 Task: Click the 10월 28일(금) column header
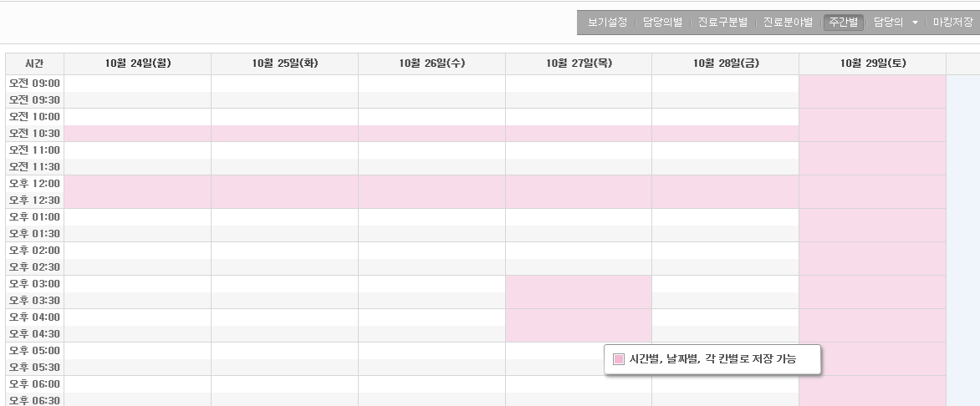pyautogui.click(x=725, y=63)
